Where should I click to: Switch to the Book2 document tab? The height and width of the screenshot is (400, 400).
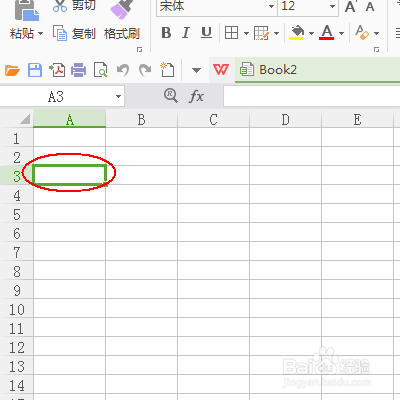317,70
